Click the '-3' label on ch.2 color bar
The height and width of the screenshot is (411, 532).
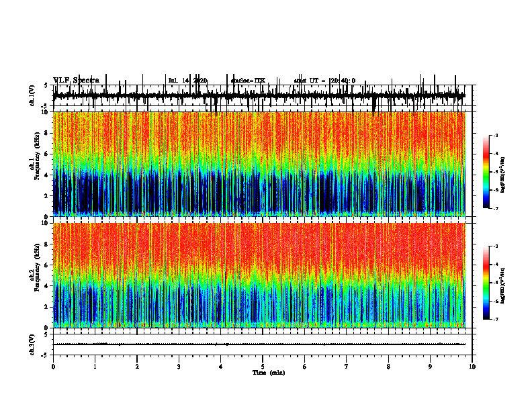496,246
